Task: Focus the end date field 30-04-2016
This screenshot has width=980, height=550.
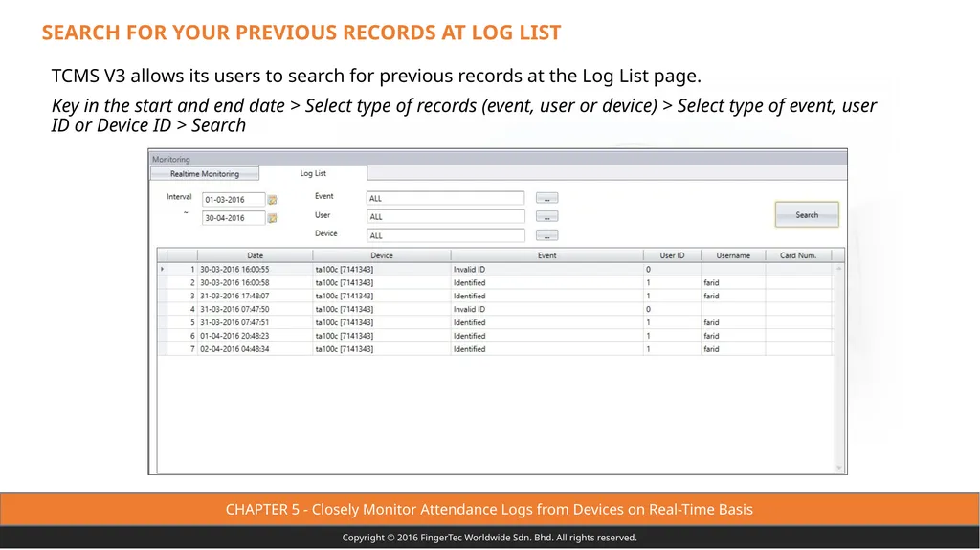Action: click(234, 218)
